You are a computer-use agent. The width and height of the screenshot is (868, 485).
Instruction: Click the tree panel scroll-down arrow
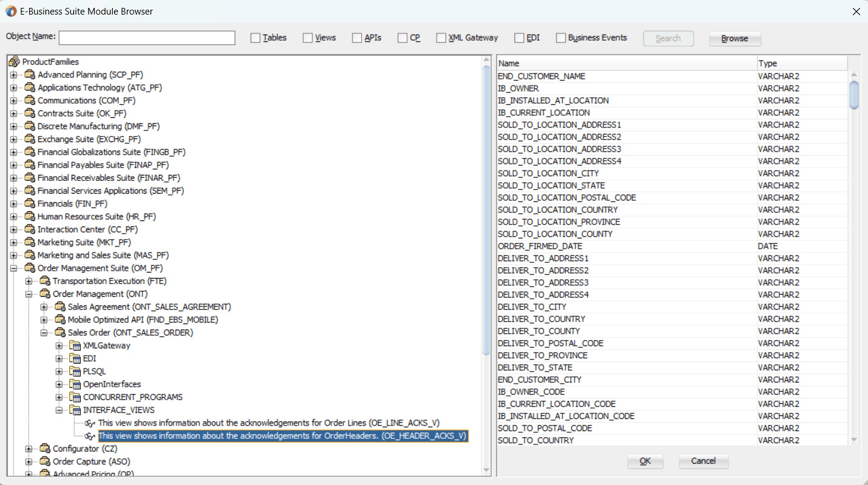point(486,470)
